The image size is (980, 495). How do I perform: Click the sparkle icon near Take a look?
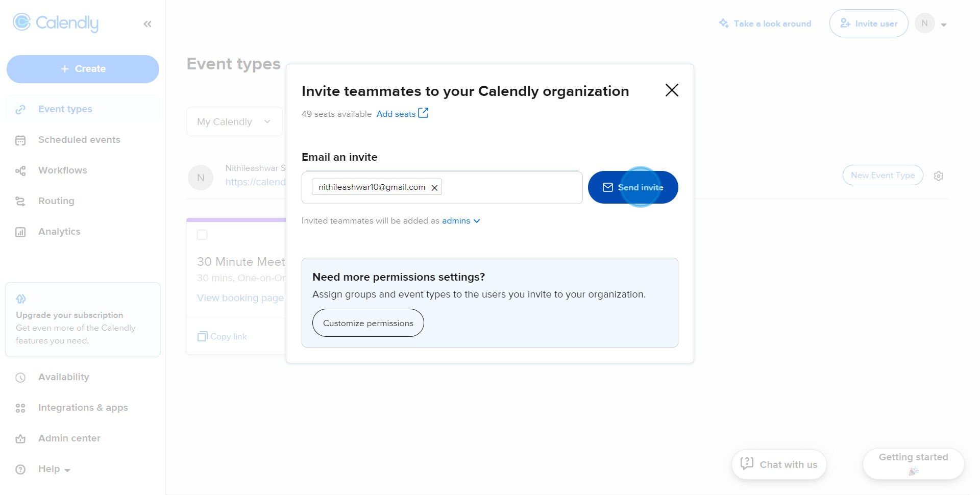[724, 23]
